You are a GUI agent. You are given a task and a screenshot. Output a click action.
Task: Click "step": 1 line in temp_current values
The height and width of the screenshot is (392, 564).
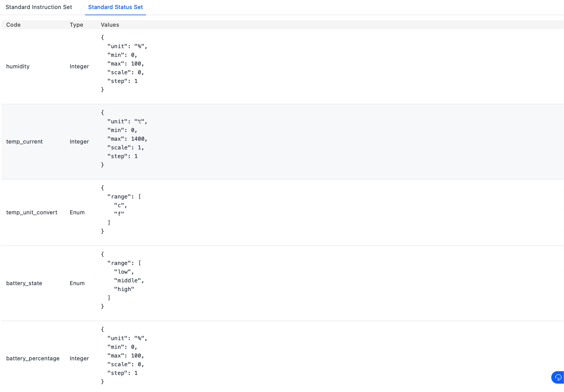(x=122, y=156)
